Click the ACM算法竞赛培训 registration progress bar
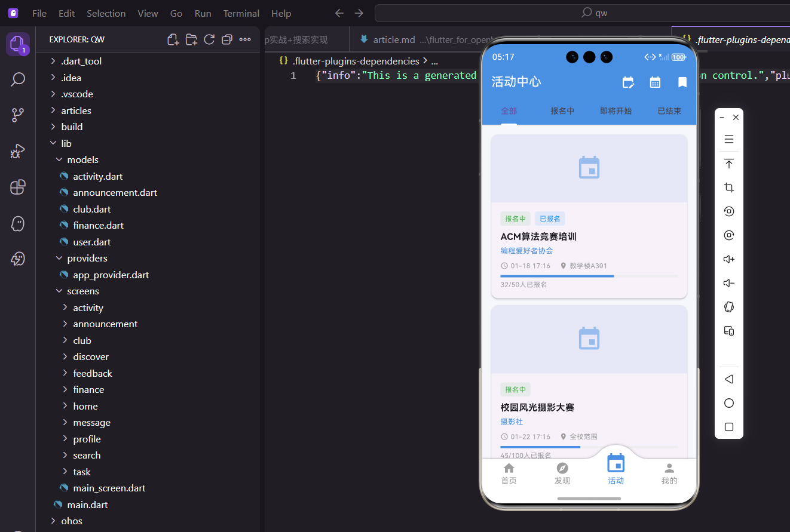The width and height of the screenshot is (790, 532). (x=589, y=276)
